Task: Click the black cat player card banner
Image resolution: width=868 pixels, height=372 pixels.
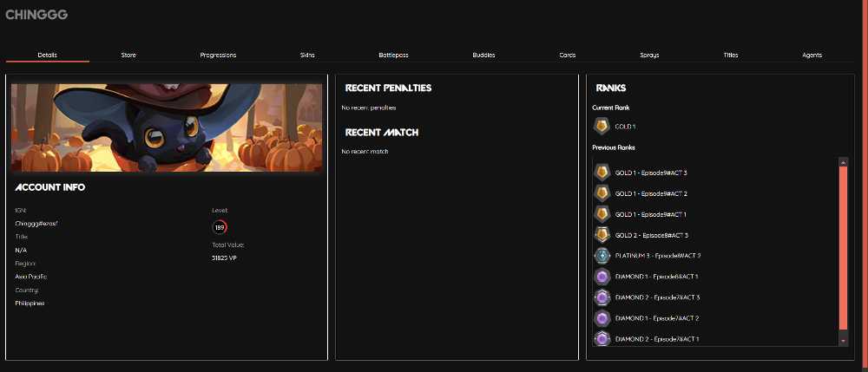Action: (167, 127)
